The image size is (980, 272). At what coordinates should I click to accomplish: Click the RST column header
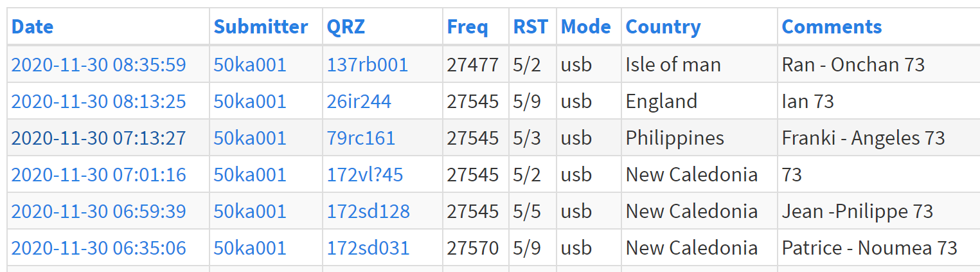pos(531,27)
